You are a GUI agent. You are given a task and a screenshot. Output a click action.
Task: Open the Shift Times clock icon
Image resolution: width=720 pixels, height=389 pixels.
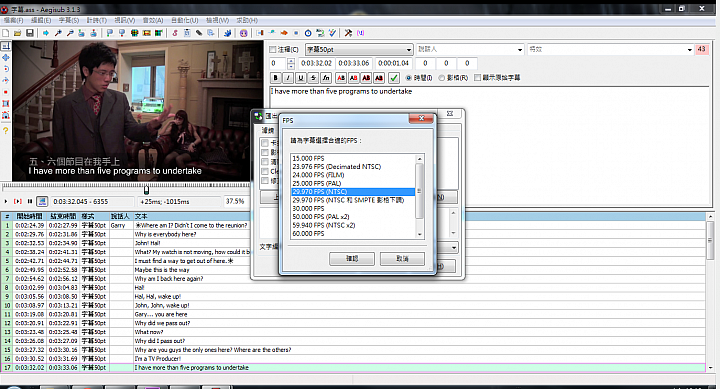(x=308, y=33)
